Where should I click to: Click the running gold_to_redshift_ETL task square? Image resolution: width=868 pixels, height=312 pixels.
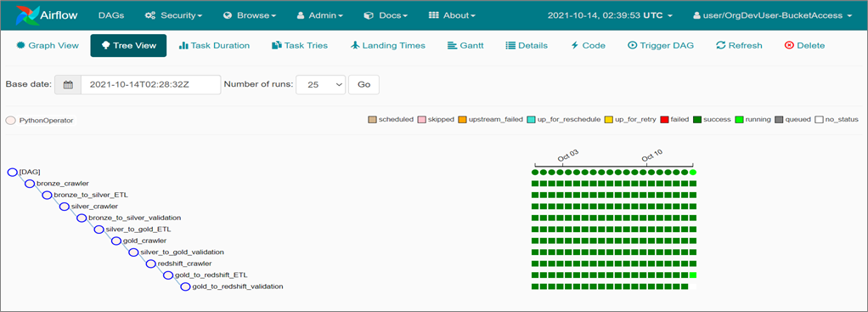(693, 275)
